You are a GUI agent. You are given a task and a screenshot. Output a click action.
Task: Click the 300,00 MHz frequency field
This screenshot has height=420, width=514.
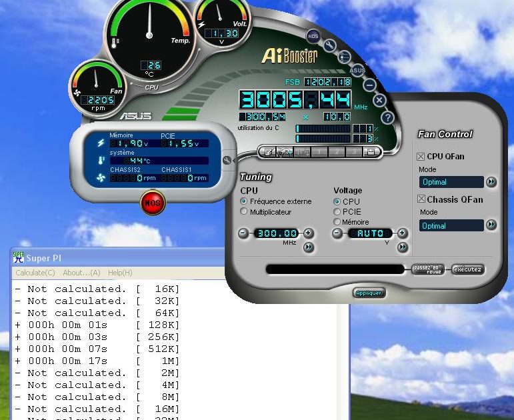[277, 233]
